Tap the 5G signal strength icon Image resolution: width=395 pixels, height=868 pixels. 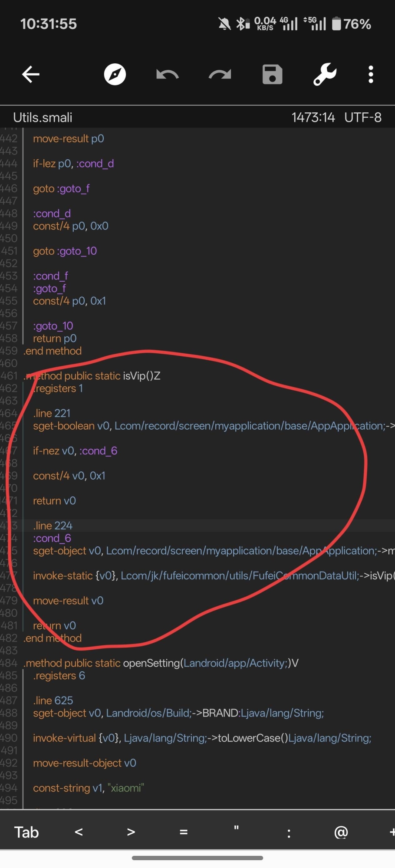click(315, 24)
